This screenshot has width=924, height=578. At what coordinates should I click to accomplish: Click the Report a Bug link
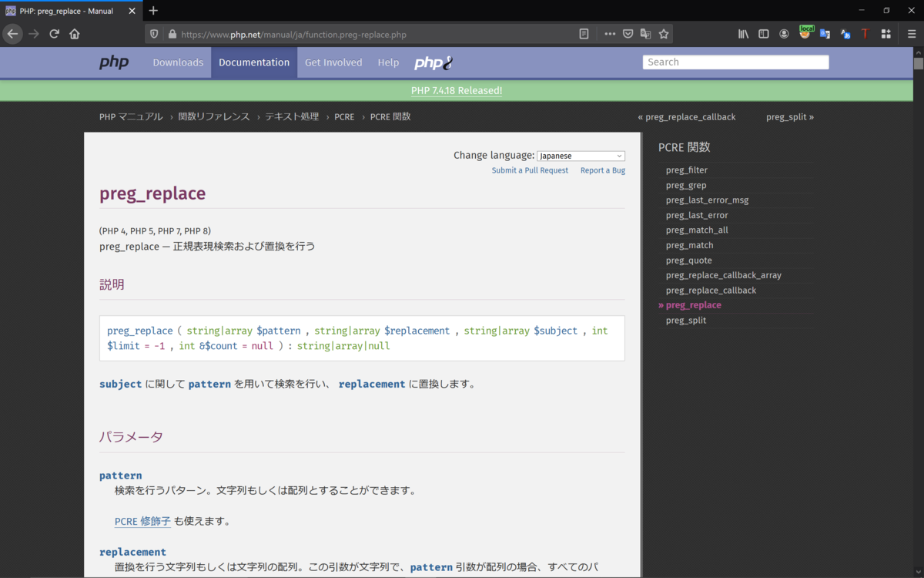point(603,170)
